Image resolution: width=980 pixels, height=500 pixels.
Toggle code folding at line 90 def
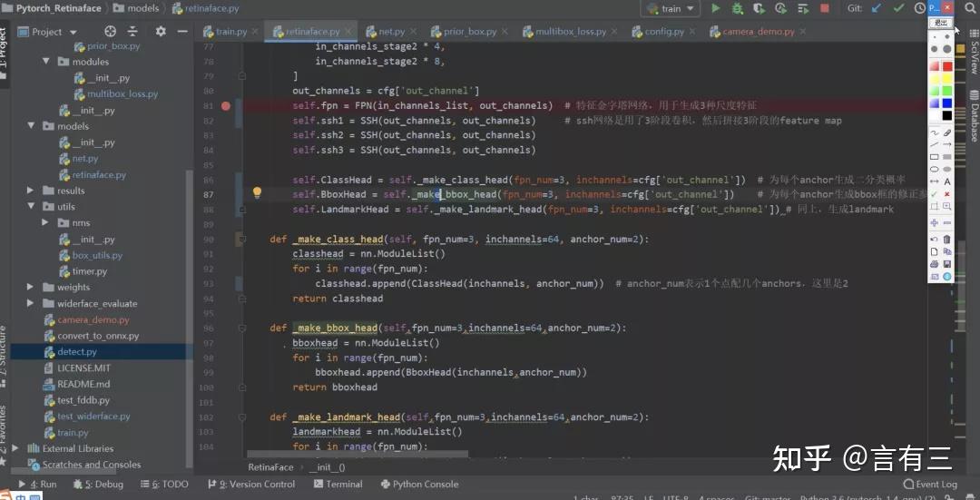tap(241, 240)
